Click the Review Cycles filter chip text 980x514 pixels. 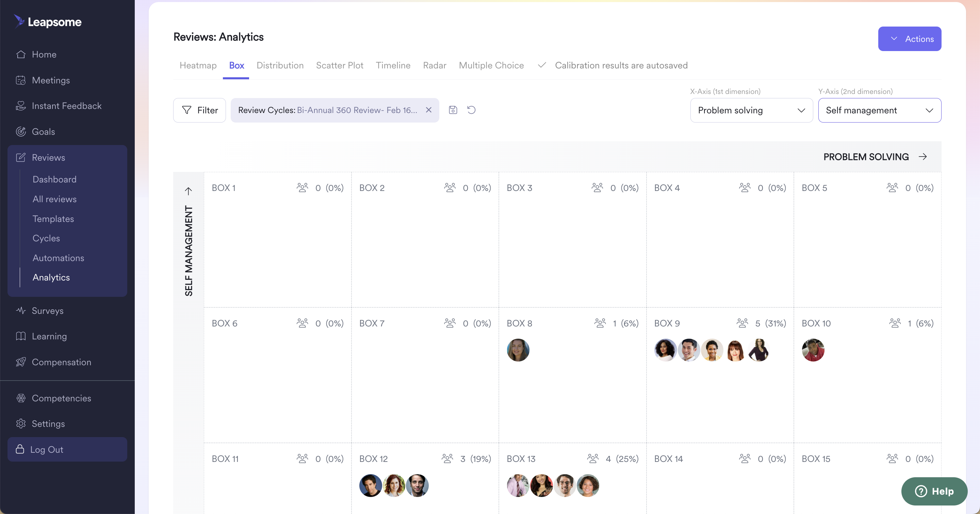point(328,110)
